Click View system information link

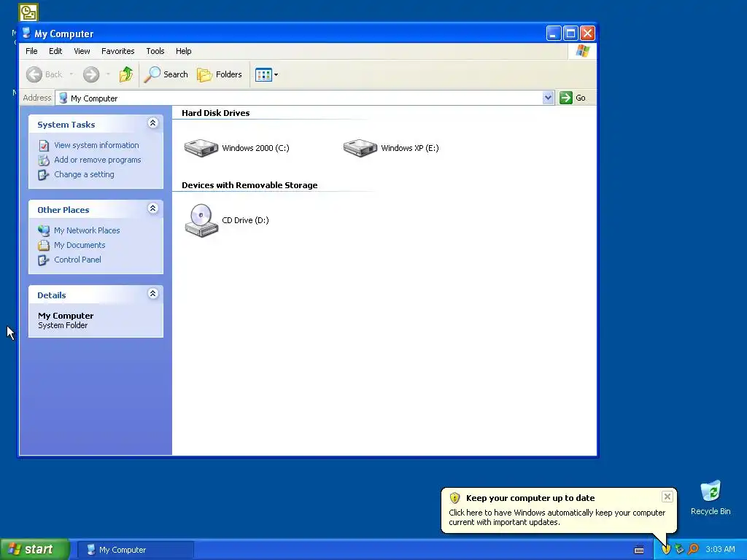[97, 145]
